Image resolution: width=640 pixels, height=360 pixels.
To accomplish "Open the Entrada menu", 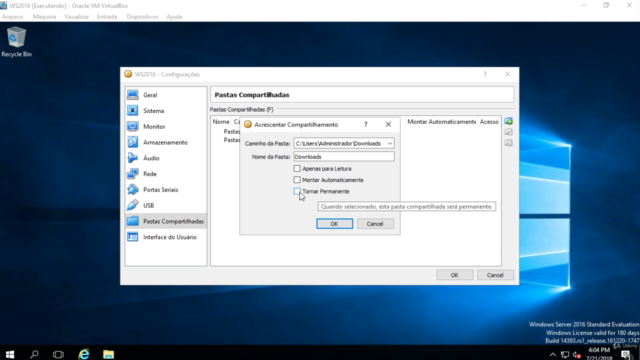I will coord(107,17).
